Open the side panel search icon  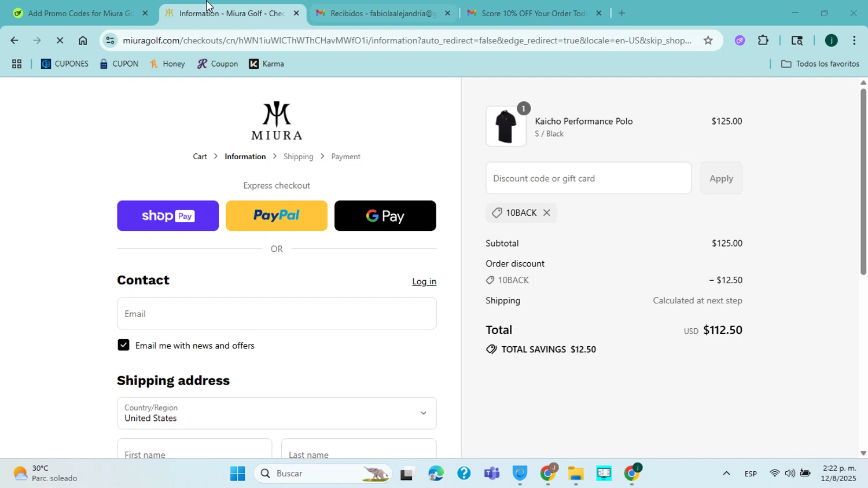[x=797, y=41]
